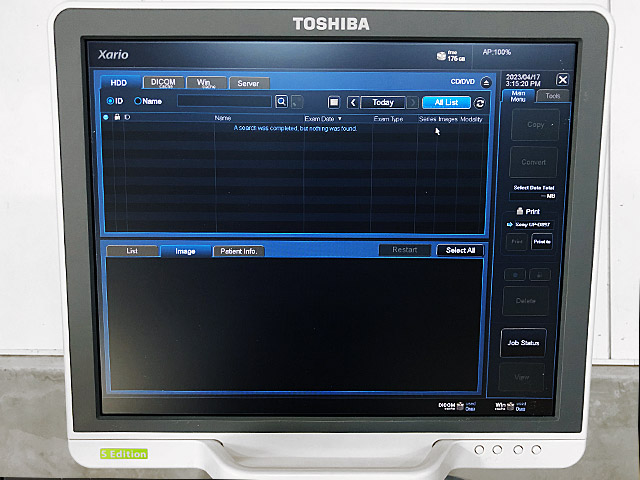The height and width of the screenshot is (480, 640).
Task: Click the DICOM cache trash icon
Action: pos(460,406)
